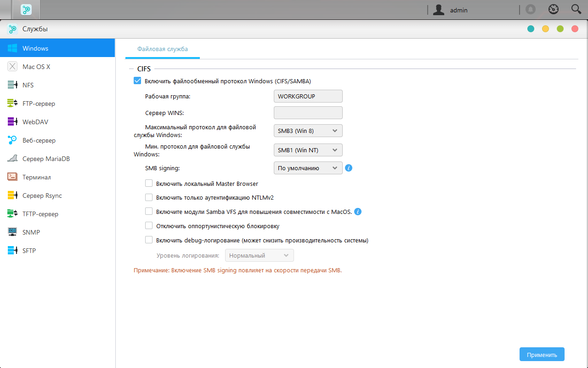Open Терминал settings
This screenshot has height=368, width=588.
coord(57,177)
